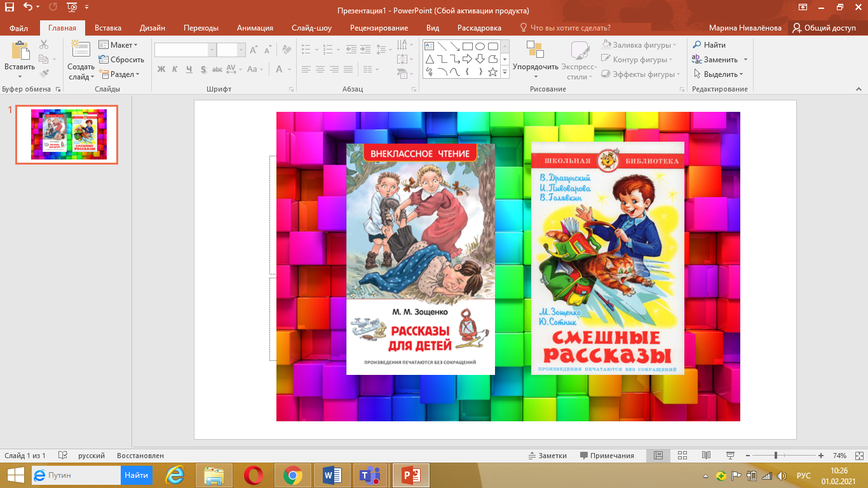Viewport: 868px width, 488px height.
Task: Collapse the ribbon with the chevron
Action: (x=860, y=90)
